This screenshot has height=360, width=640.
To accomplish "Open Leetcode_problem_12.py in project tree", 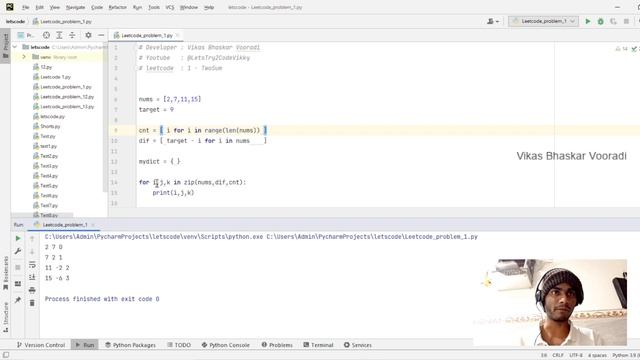I will [x=67, y=97].
